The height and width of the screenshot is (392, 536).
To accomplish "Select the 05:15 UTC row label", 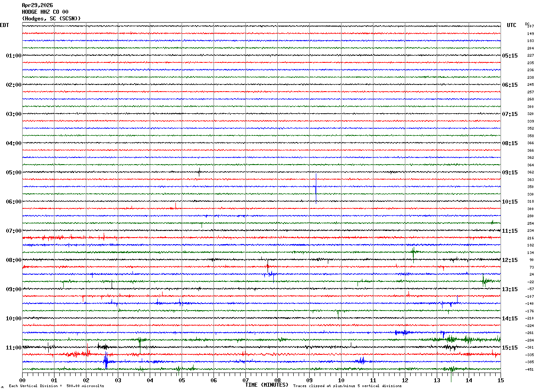I will tap(509, 56).
